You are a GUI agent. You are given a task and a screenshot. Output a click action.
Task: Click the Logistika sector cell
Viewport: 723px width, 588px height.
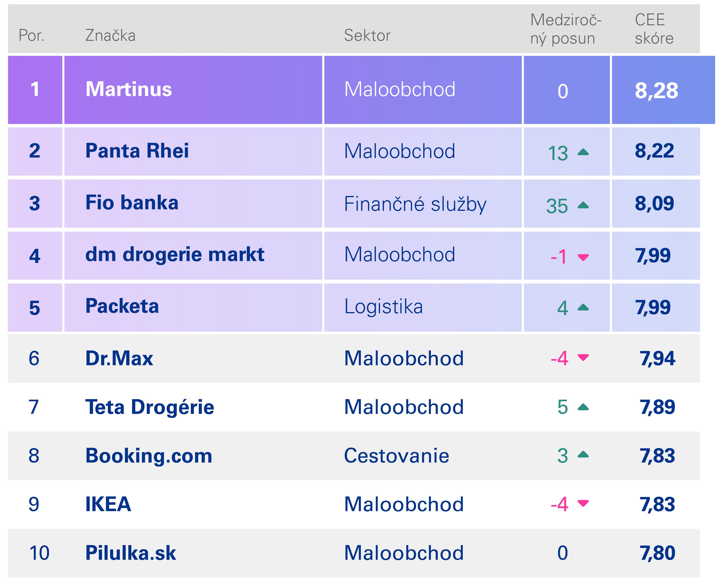pos(383,307)
